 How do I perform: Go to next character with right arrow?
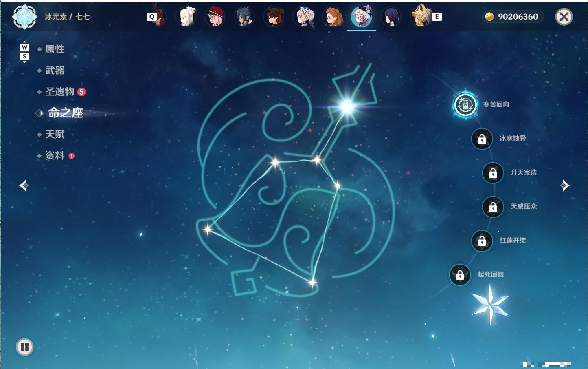565,186
